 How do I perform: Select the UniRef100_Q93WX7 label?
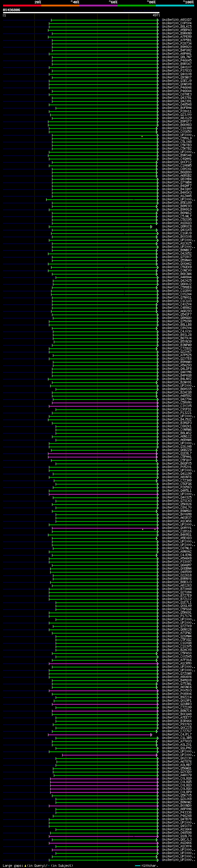coord(177,78)
